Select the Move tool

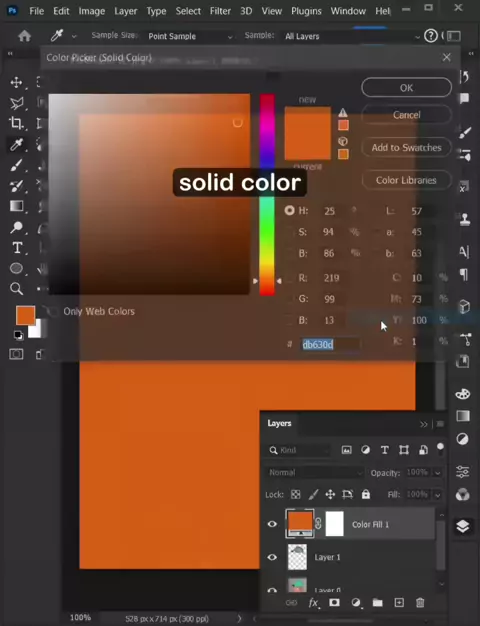coord(16,83)
